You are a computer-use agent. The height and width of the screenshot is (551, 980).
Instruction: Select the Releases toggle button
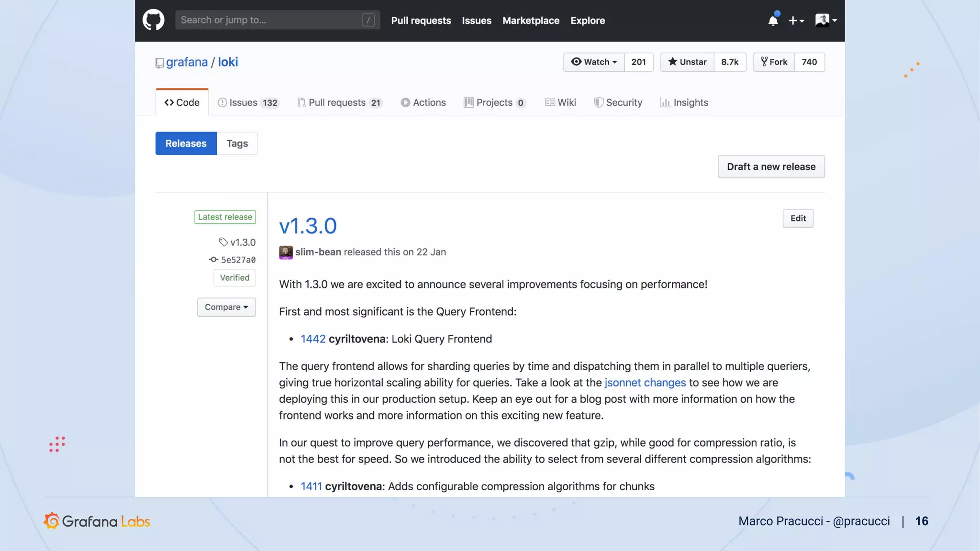186,143
